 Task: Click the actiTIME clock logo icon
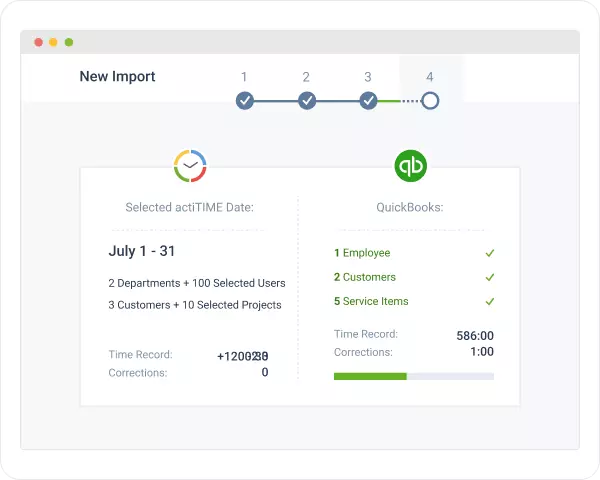click(190, 166)
